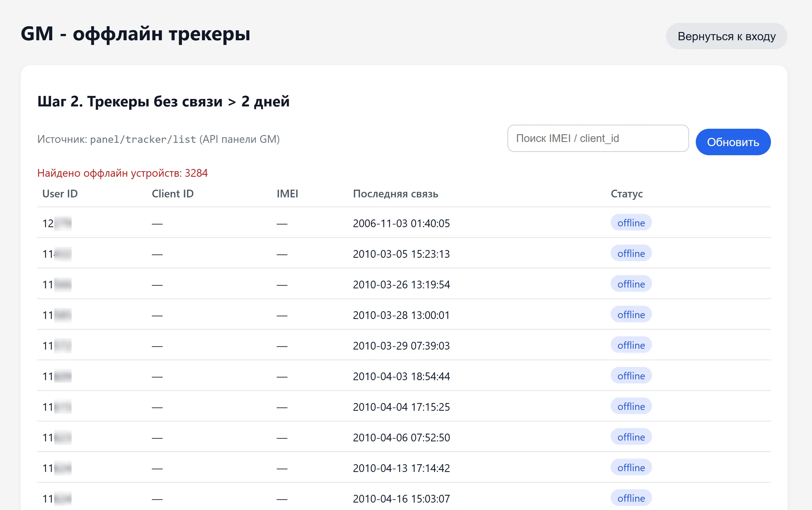Viewport: 812px width, 510px height.
Task: Click offline badge in the 2010-04-04 row
Action: tap(631, 406)
